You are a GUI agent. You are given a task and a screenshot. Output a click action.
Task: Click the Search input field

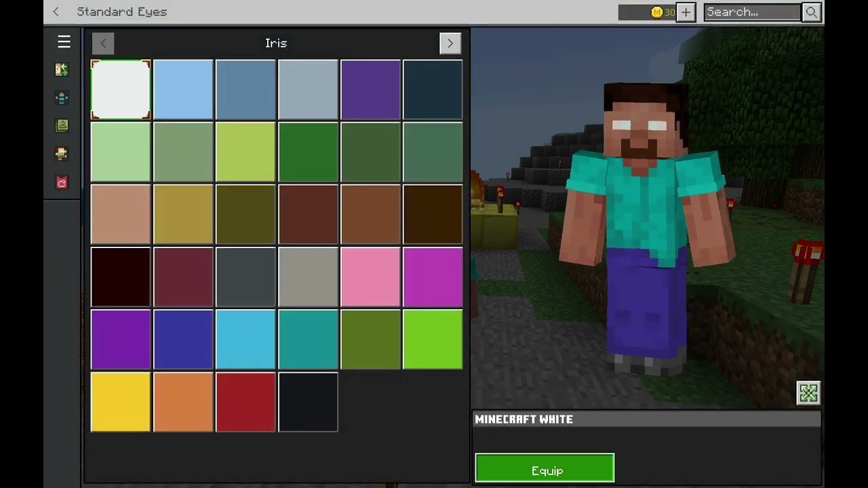pos(753,12)
